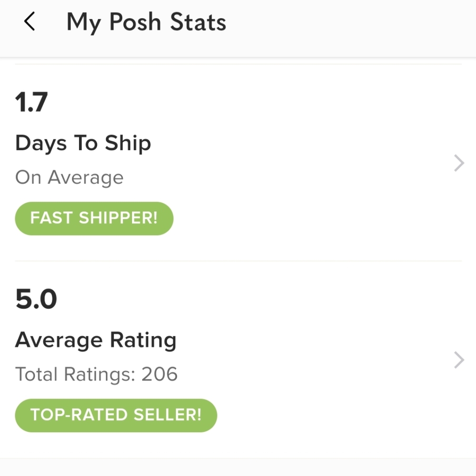Image resolution: width=476 pixels, height=476 pixels.
Task: Tap the 5.0 rating value
Action: 36,299
